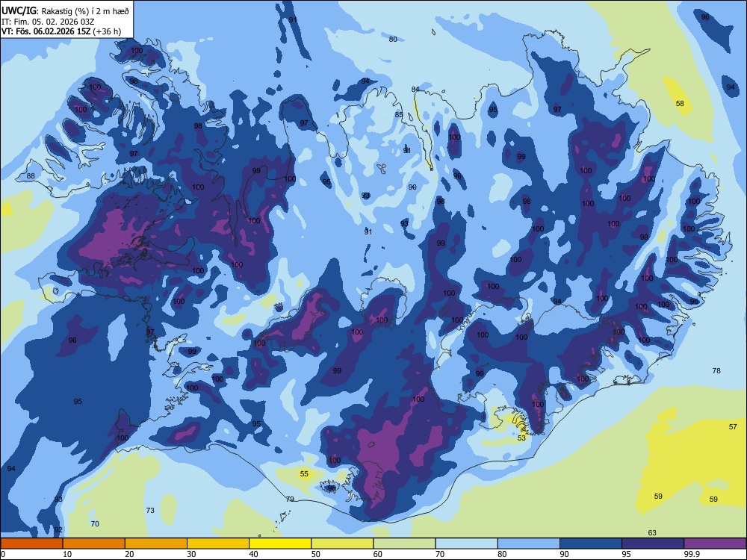Click the '55' humidity value near south coast
The height and width of the screenshot is (560, 747).
[304, 474]
